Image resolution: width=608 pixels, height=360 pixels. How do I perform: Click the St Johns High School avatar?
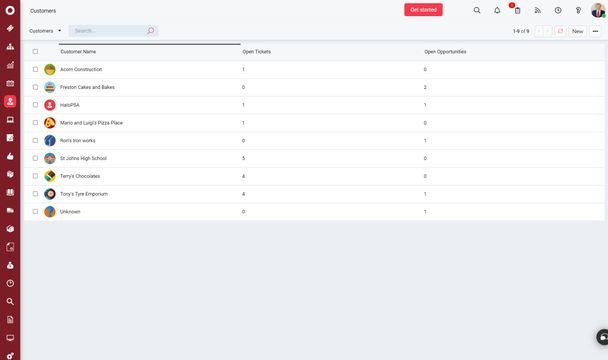tap(50, 158)
